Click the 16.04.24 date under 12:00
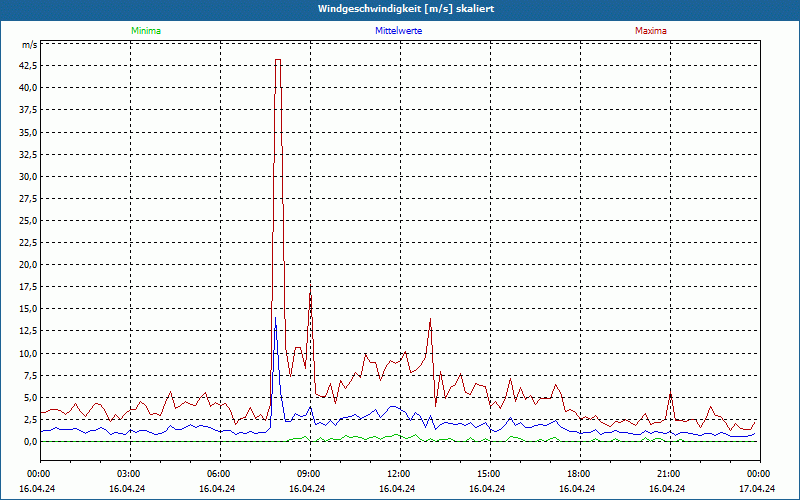The image size is (800, 500). [397, 489]
